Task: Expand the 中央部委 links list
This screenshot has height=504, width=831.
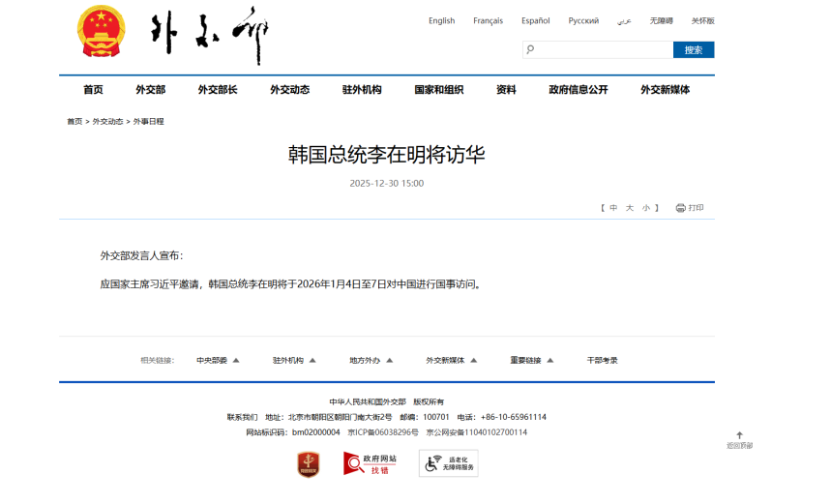Action: click(x=218, y=361)
